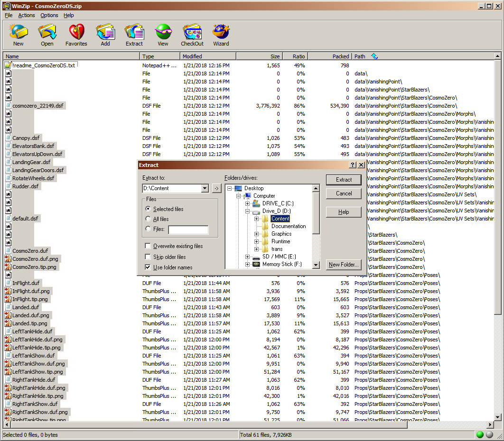Uncheck 'Use folder names' checkbox
This screenshot has width=504, height=441.
[x=148, y=267]
